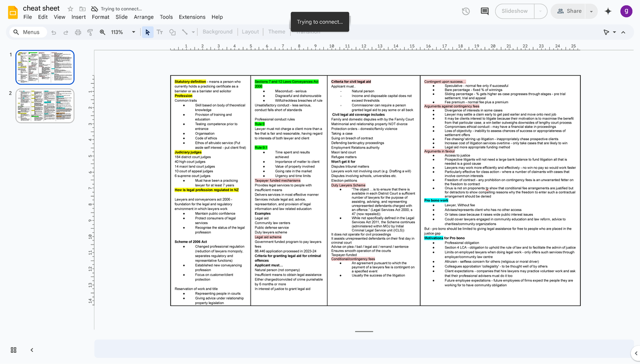Choose the Select arrow tool
This screenshot has width=640, height=364.
click(148, 32)
